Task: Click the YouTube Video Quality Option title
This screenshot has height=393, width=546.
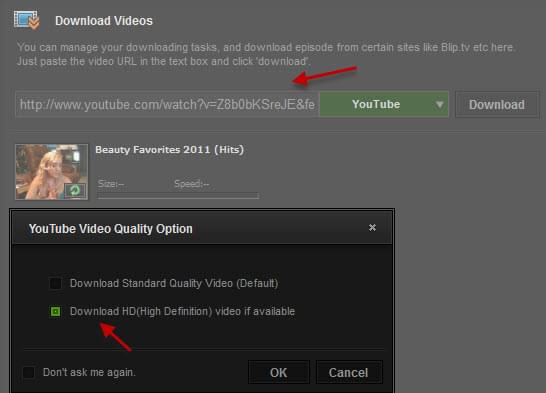Action: tap(110, 229)
